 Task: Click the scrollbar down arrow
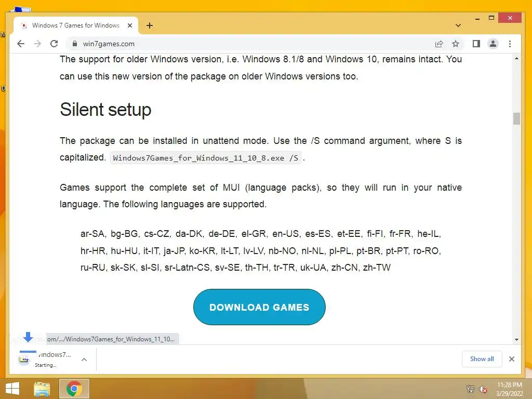click(516, 340)
